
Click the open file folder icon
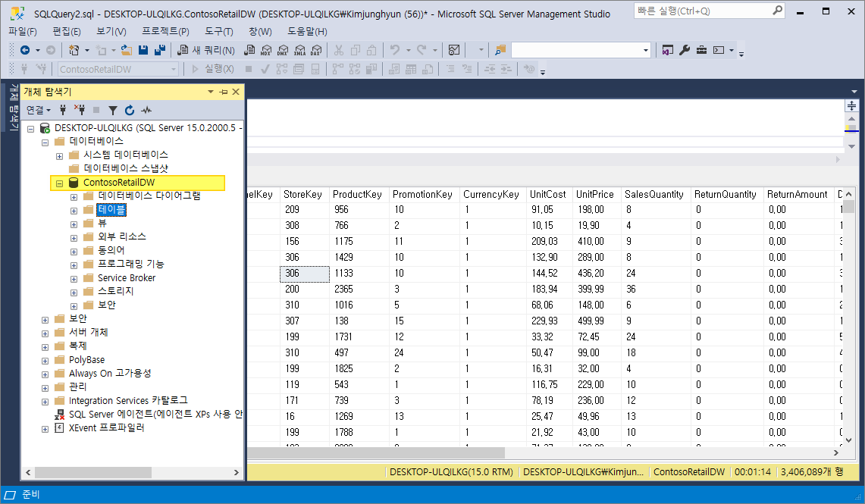127,50
